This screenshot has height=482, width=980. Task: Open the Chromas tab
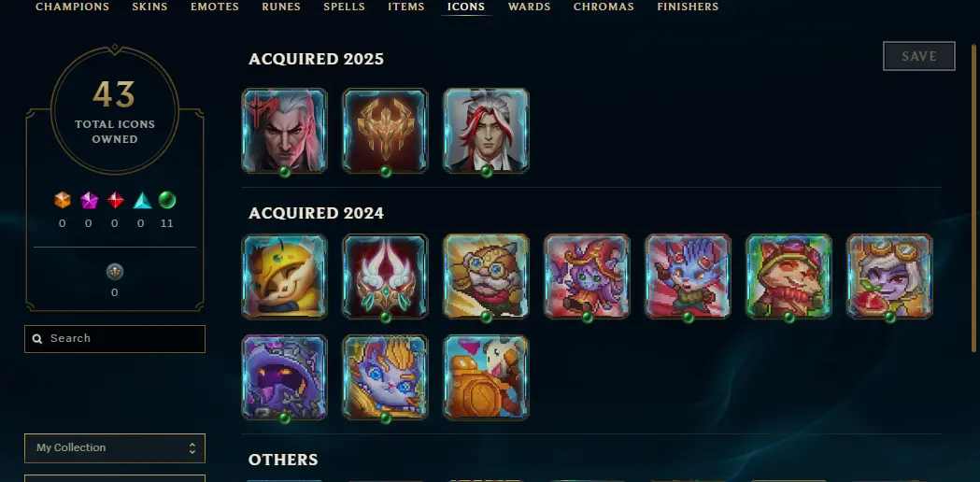click(604, 7)
